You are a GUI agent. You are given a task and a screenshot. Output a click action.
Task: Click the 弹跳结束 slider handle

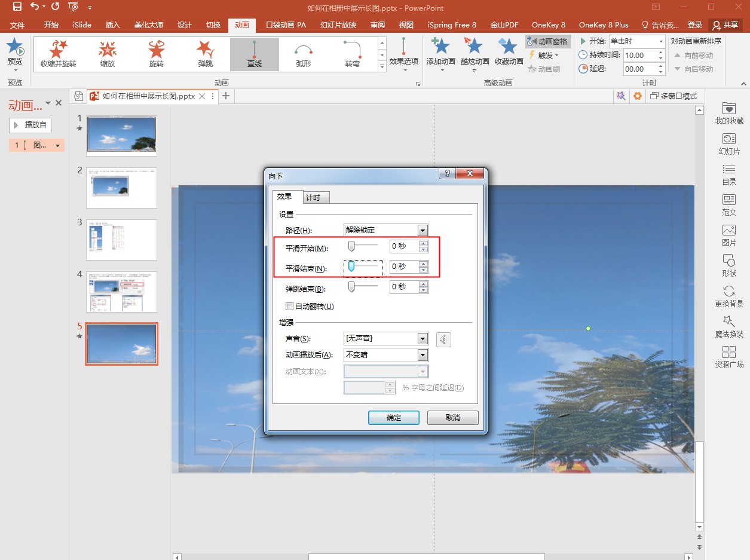click(351, 287)
